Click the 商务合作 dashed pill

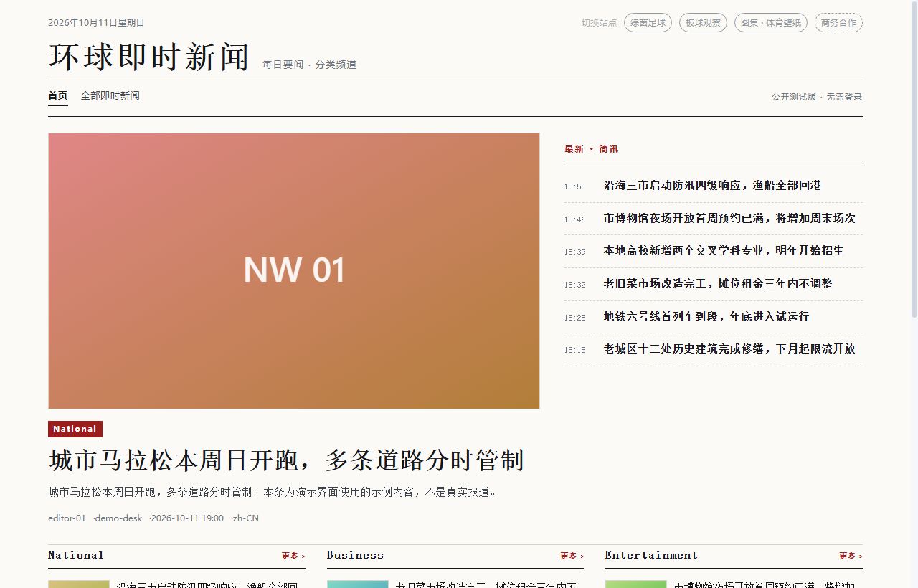(x=838, y=23)
